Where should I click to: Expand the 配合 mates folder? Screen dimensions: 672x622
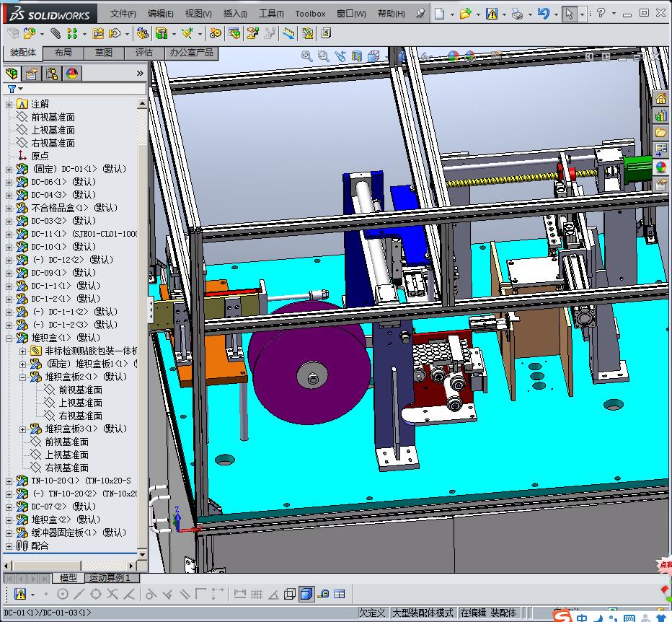coord(9,546)
